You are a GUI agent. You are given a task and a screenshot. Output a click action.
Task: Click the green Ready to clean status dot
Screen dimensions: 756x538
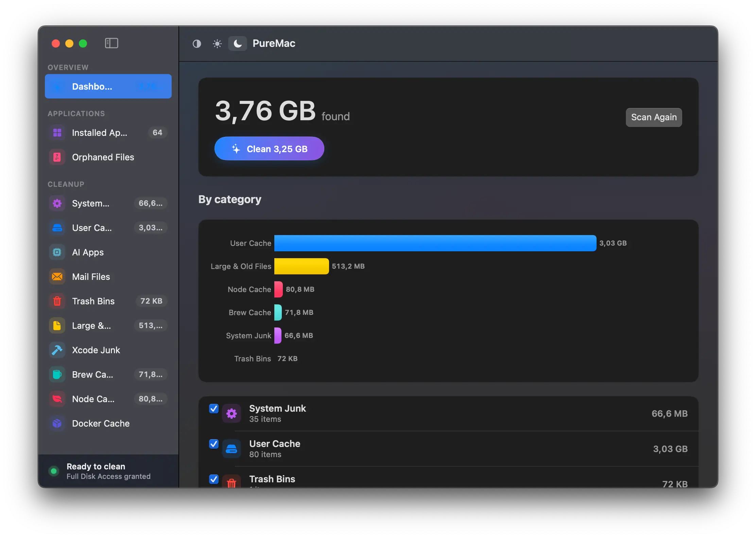53,471
